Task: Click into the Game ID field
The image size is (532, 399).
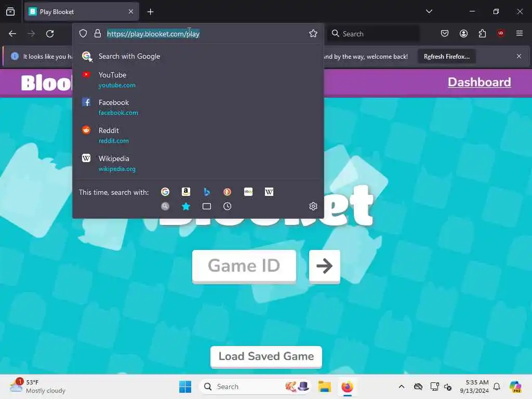Action: 244,265
